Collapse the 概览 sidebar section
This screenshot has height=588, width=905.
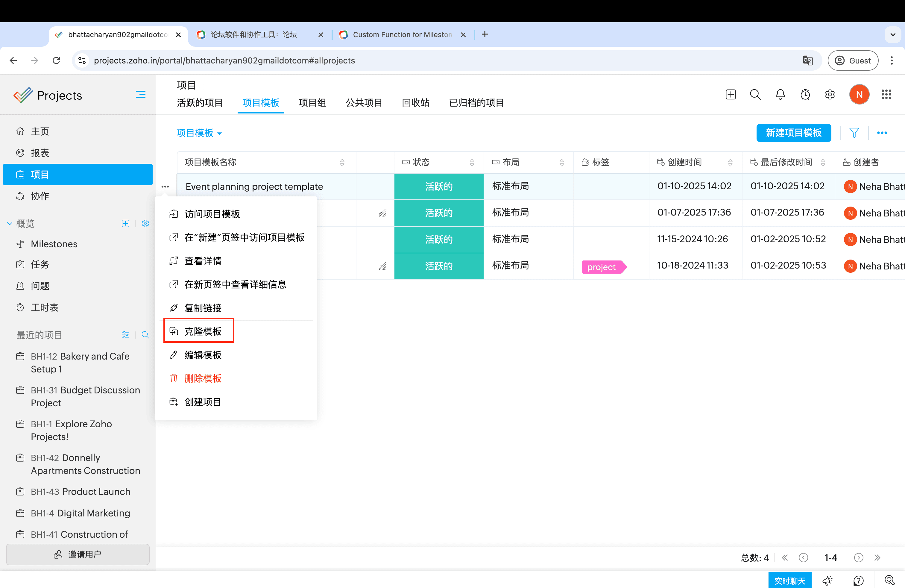click(x=10, y=224)
